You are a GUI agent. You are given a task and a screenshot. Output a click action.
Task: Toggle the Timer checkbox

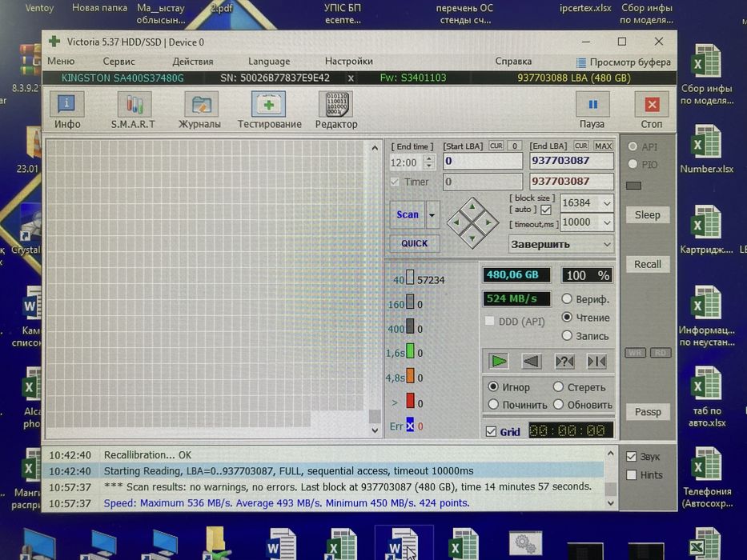click(395, 182)
